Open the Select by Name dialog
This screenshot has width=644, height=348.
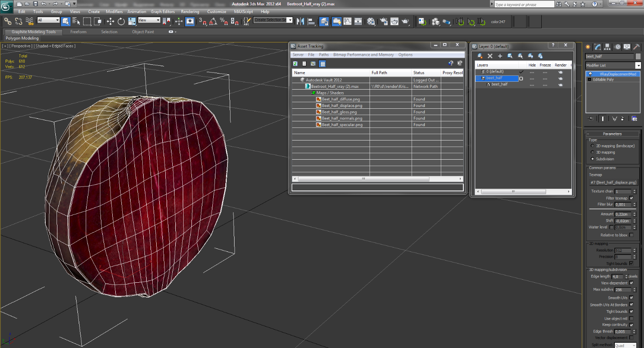[76, 21]
